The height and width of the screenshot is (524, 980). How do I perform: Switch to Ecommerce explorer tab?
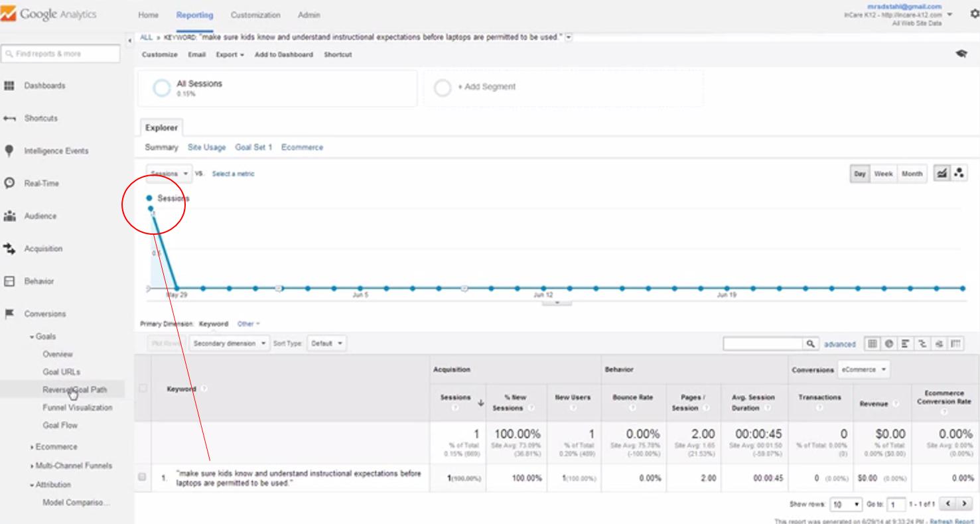[x=302, y=147]
